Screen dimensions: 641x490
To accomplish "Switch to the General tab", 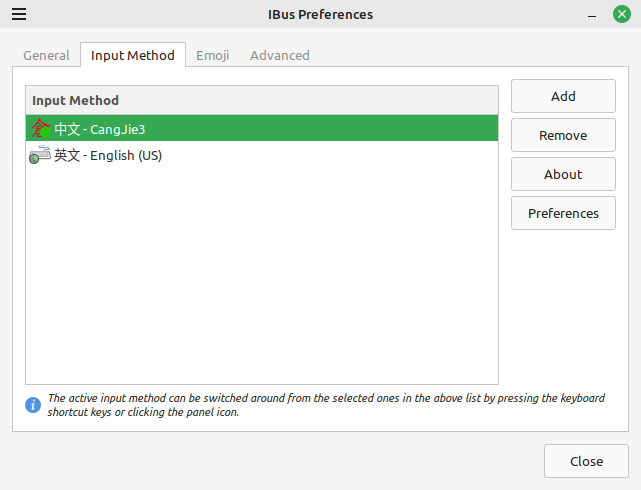I will [x=46, y=56].
